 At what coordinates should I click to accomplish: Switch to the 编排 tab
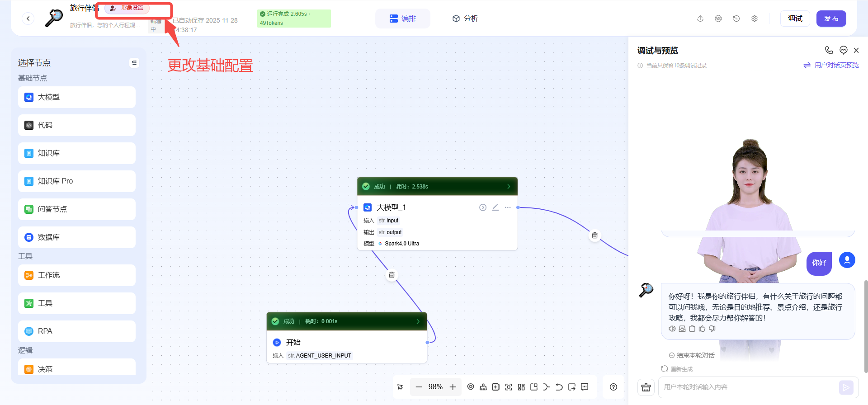click(402, 19)
